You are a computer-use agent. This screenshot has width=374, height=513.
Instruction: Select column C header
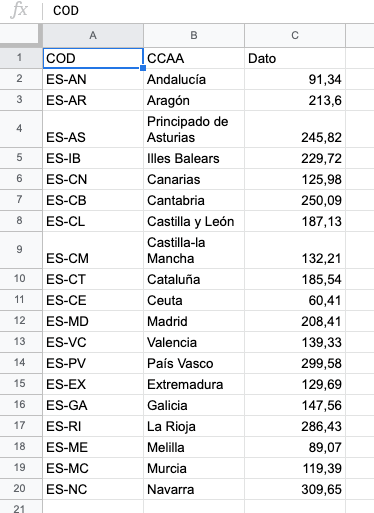[x=295, y=35]
